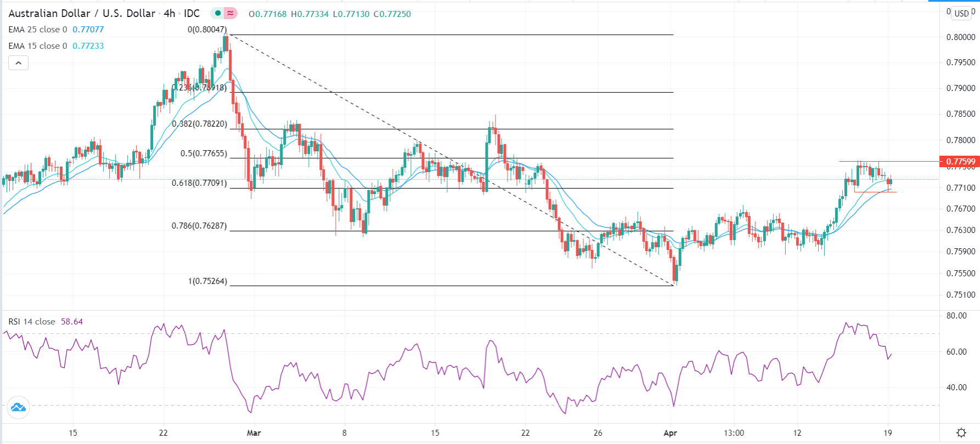Toggle the market status pill switch
Screen dimensions: 980x444
(224, 13)
